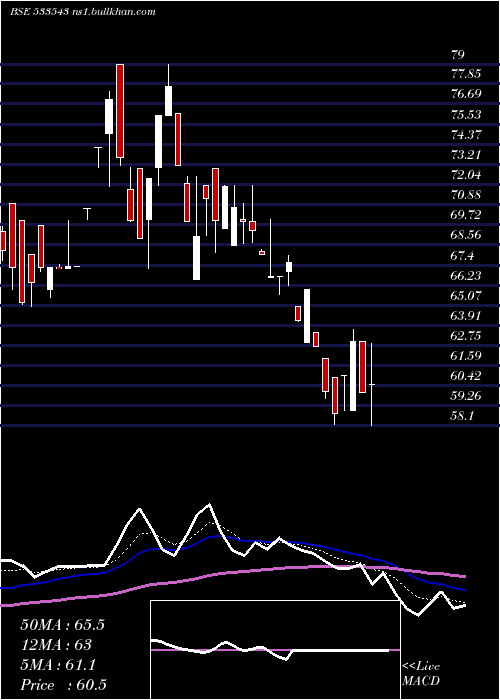Click the 68.56 price axis label
The image size is (500, 700).
point(466,235)
